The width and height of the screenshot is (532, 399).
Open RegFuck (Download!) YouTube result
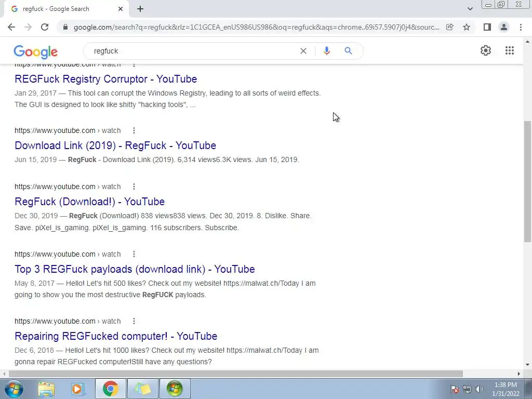89,202
